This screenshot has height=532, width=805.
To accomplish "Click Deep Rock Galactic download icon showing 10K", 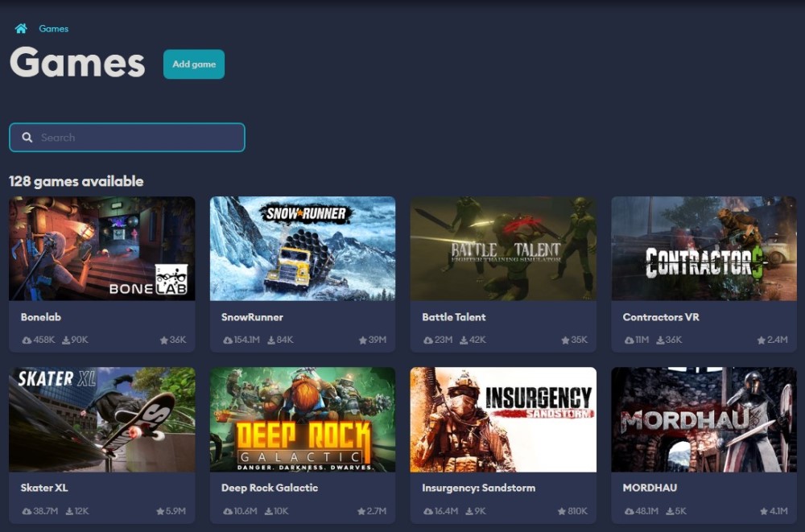I will point(272,511).
